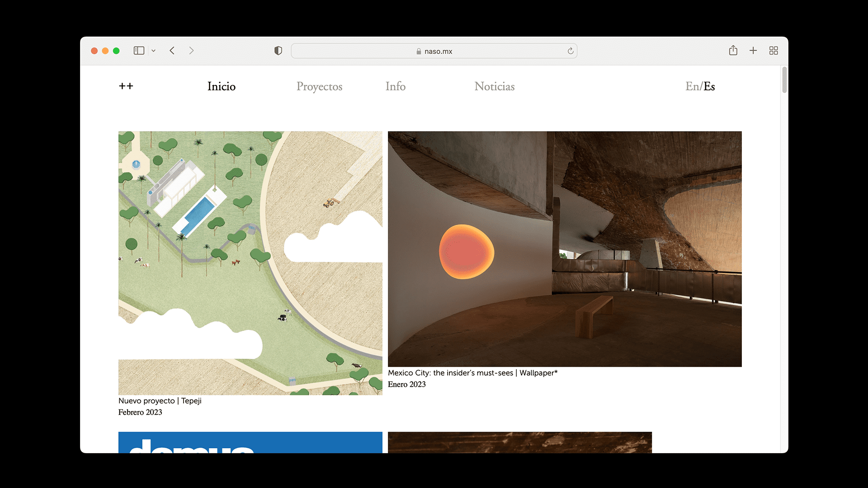Open the Share icon
The height and width of the screenshot is (488, 868).
tap(733, 51)
